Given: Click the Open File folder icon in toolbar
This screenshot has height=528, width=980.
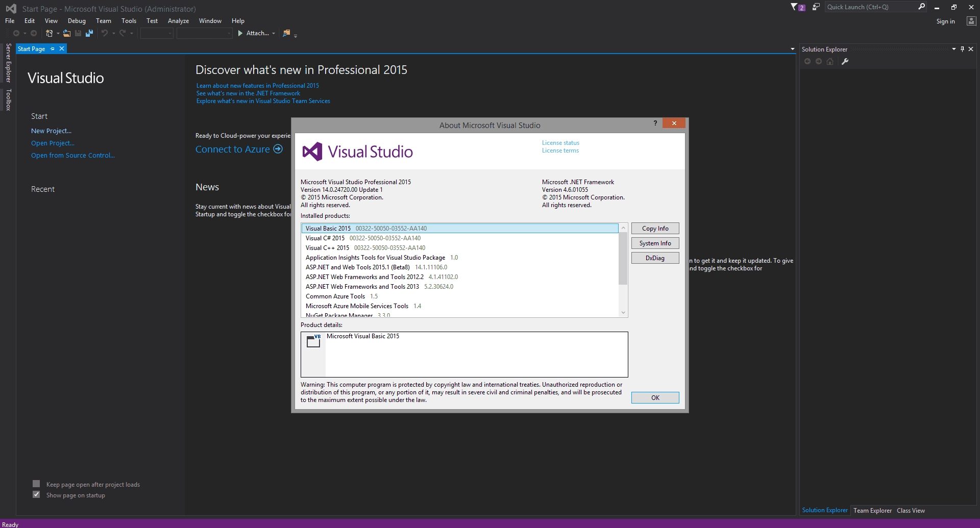Looking at the screenshot, I should 67,33.
